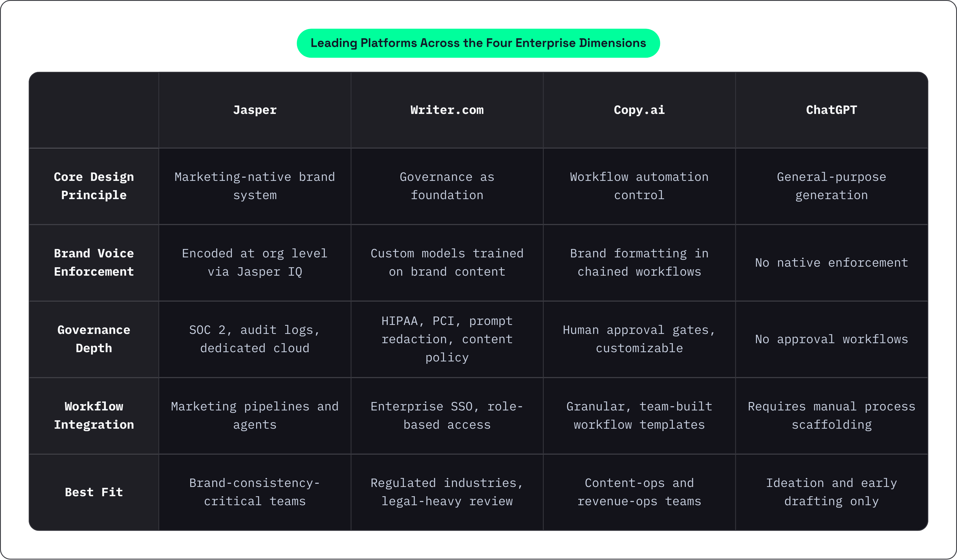Image resolution: width=957 pixels, height=560 pixels.
Task: Select the ChatGPT column header
Action: (x=831, y=110)
